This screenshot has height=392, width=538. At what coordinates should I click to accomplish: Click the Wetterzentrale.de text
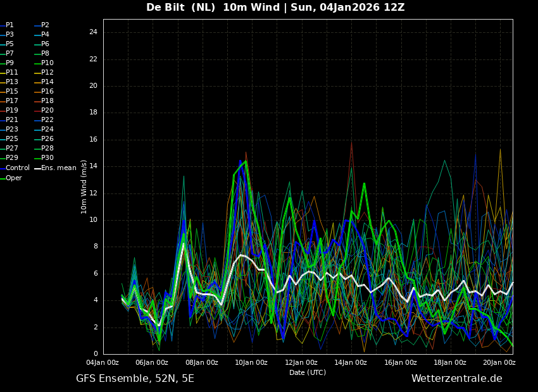457,379
